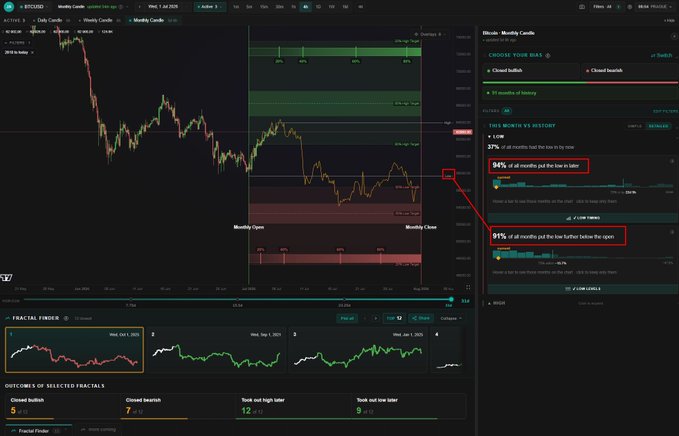Open the Wed, 1 Jul 2026 date picker
The width and height of the screenshot is (679, 436).
pos(163,7)
